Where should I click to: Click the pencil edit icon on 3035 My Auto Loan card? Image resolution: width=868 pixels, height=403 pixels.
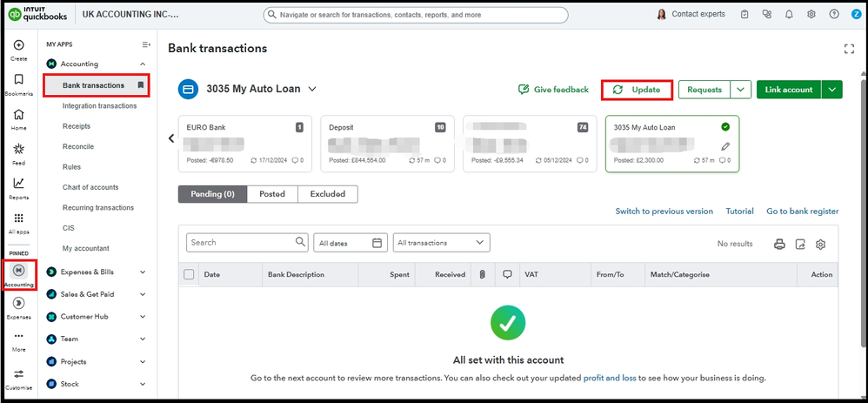tap(725, 146)
